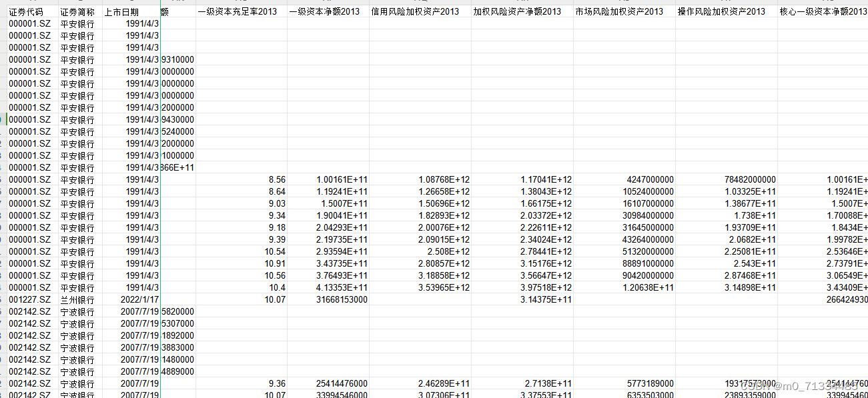Select market risk value 10524000000
This screenshot has width=868, height=398.
[624, 191]
